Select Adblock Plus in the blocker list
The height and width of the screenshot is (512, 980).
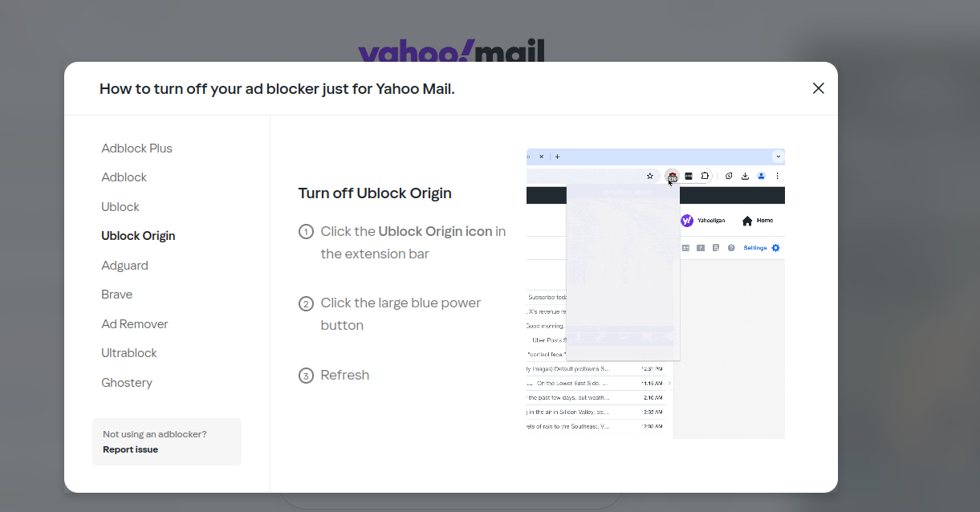click(136, 148)
